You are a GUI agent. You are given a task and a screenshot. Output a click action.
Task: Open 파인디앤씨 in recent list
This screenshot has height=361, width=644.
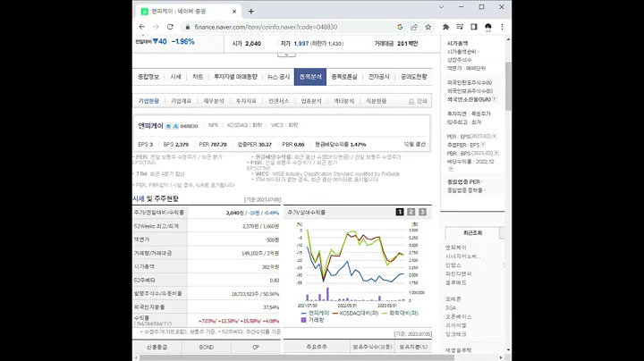pos(458,273)
